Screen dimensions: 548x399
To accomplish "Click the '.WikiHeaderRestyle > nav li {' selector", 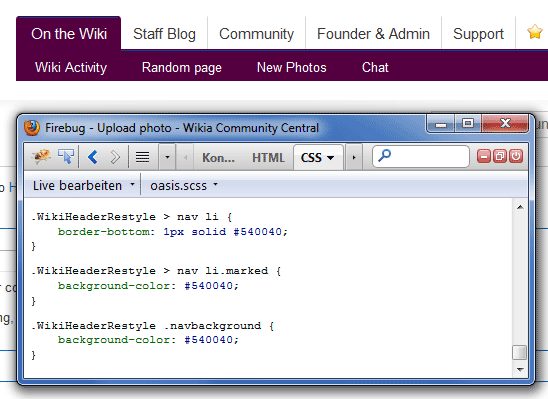I will pos(131,217).
